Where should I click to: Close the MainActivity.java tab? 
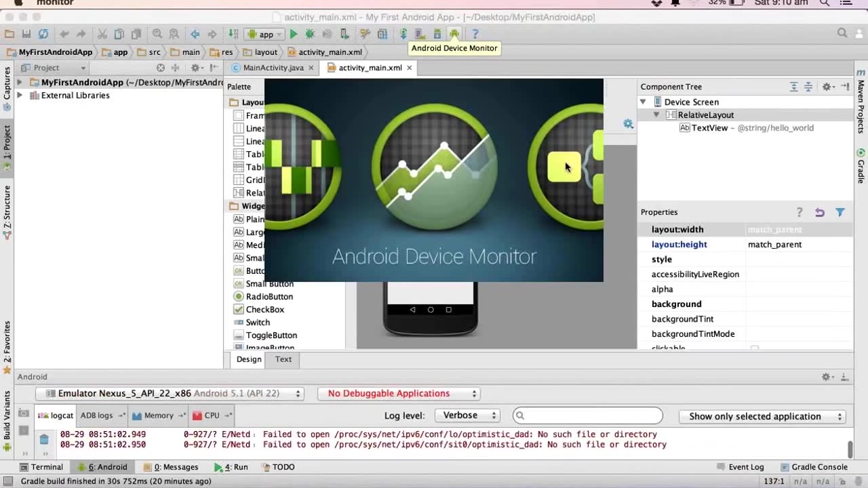click(311, 68)
